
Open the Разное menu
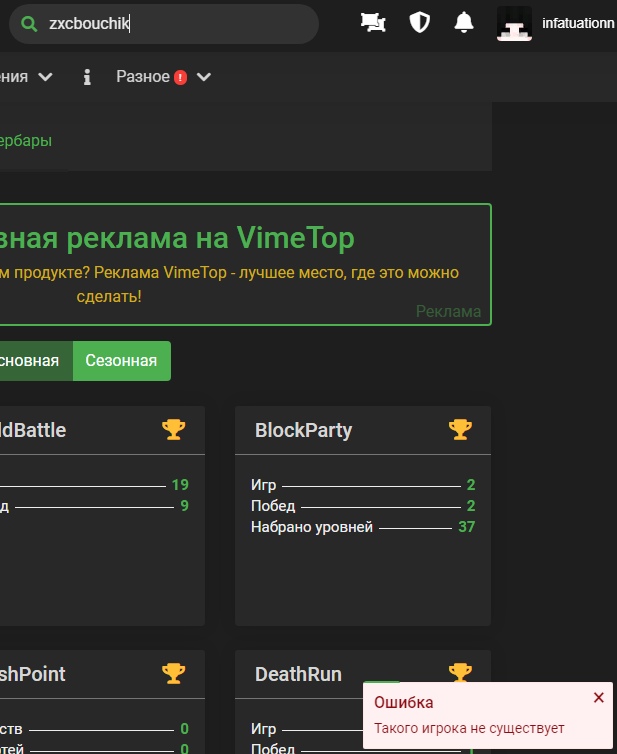(143, 77)
